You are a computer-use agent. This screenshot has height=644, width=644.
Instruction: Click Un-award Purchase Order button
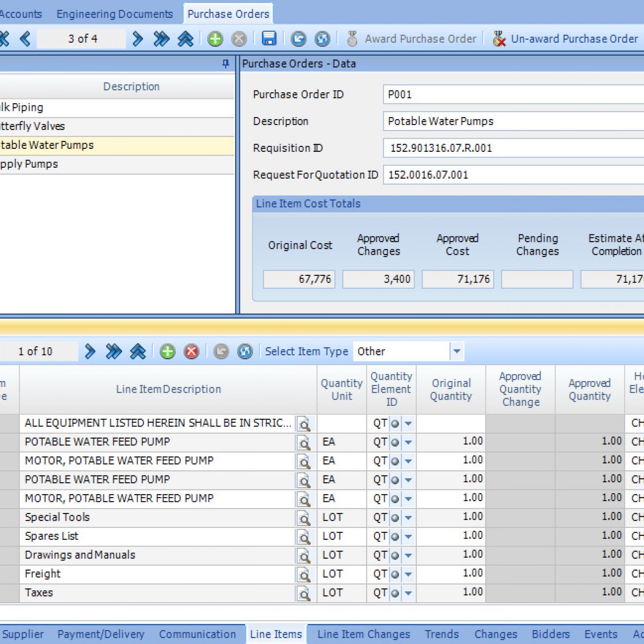coord(565,39)
